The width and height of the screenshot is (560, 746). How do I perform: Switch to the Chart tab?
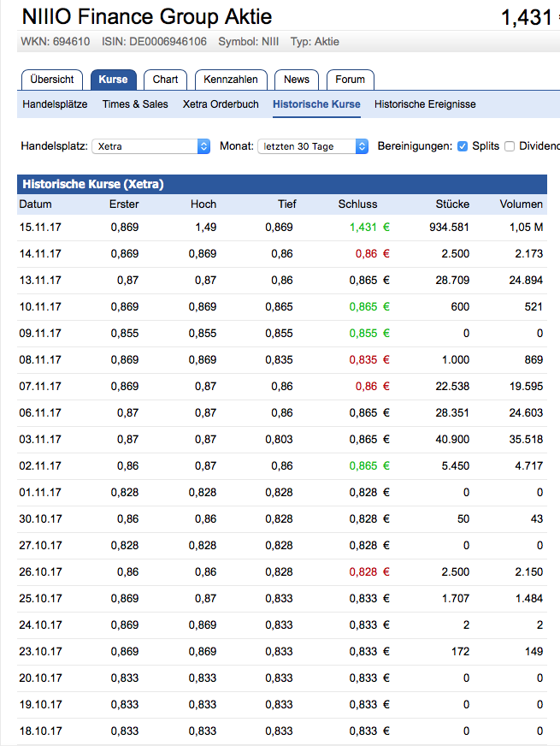point(165,80)
